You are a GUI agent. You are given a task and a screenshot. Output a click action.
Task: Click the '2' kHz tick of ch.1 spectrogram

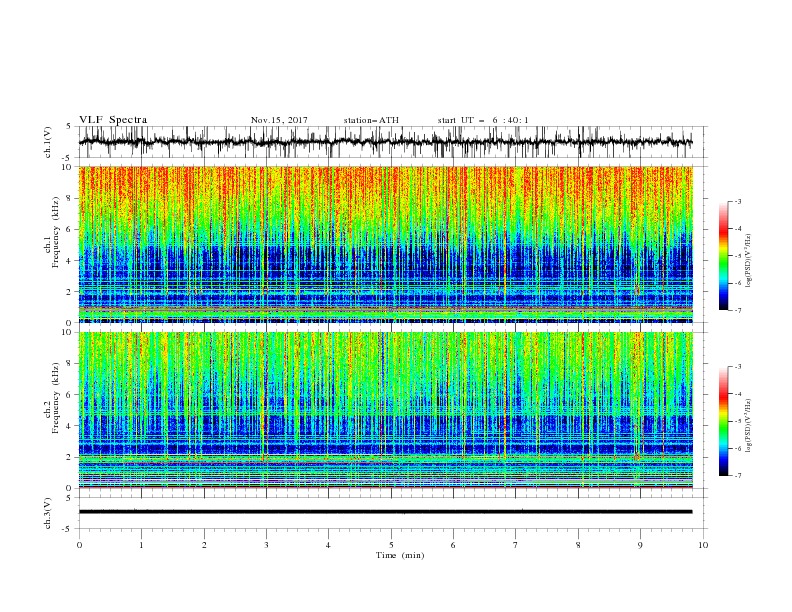pyautogui.click(x=69, y=292)
